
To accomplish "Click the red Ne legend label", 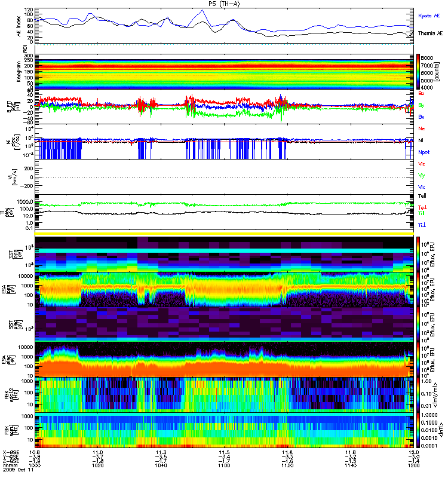I will click(422, 128).
